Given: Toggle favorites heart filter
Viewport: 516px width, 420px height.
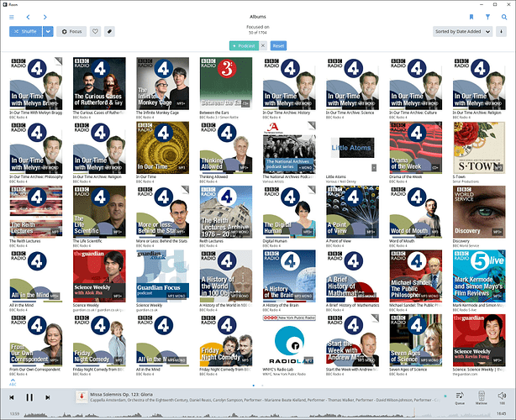Looking at the screenshot, I should (x=95, y=32).
